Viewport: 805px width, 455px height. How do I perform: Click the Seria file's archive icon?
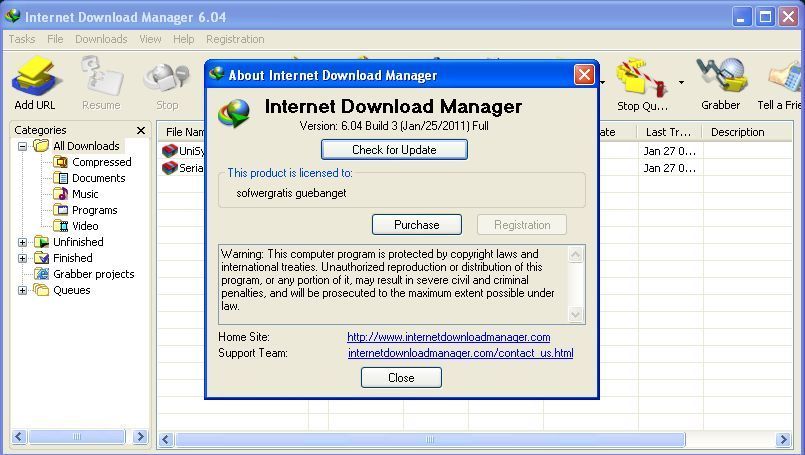[169, 168]
